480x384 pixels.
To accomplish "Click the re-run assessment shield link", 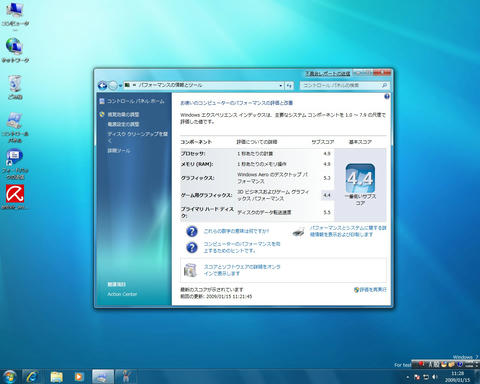I will tap(370, 290).
